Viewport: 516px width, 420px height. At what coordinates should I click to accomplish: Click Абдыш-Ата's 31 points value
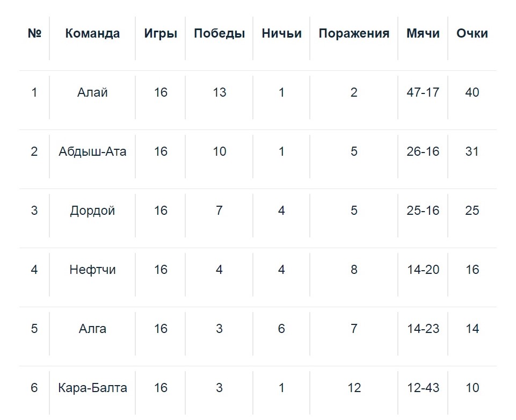[472, 151]
